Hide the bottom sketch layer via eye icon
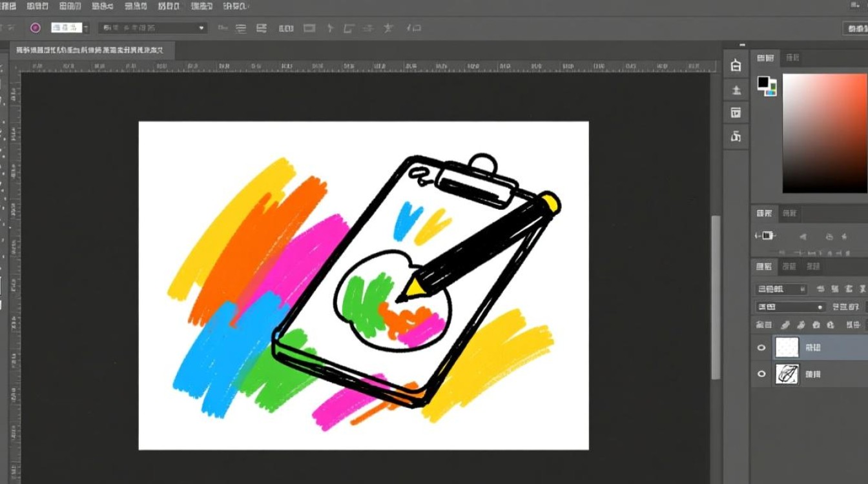 tap(761, 374)
